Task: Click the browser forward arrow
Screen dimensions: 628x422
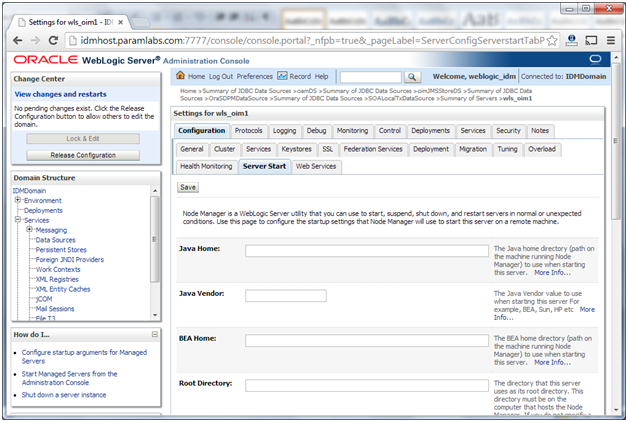Action: click(35, 40)
